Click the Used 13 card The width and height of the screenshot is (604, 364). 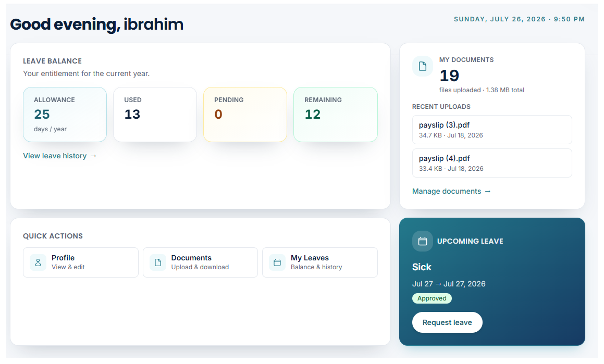(155, 115)
